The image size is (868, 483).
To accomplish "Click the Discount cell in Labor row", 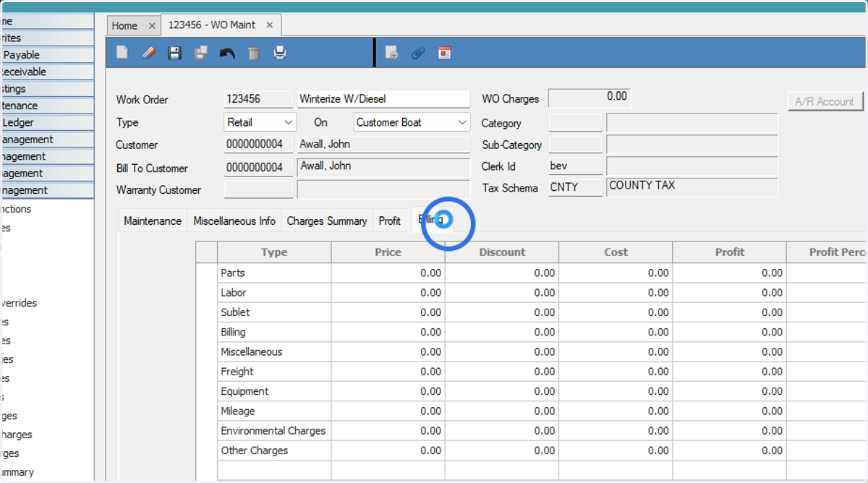I will coord(502,293).
